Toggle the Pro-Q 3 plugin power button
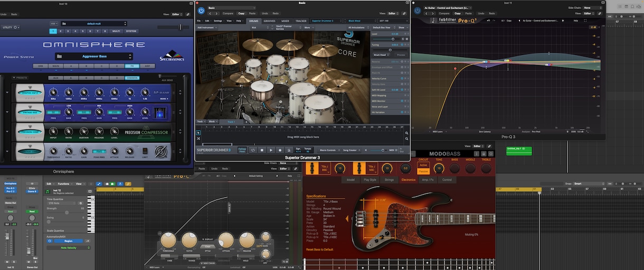 pyautogui.click(x=418, y=11)
